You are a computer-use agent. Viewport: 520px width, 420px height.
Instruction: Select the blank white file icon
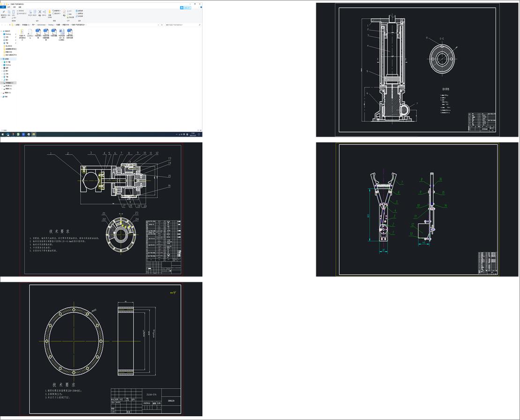[30, 32]
